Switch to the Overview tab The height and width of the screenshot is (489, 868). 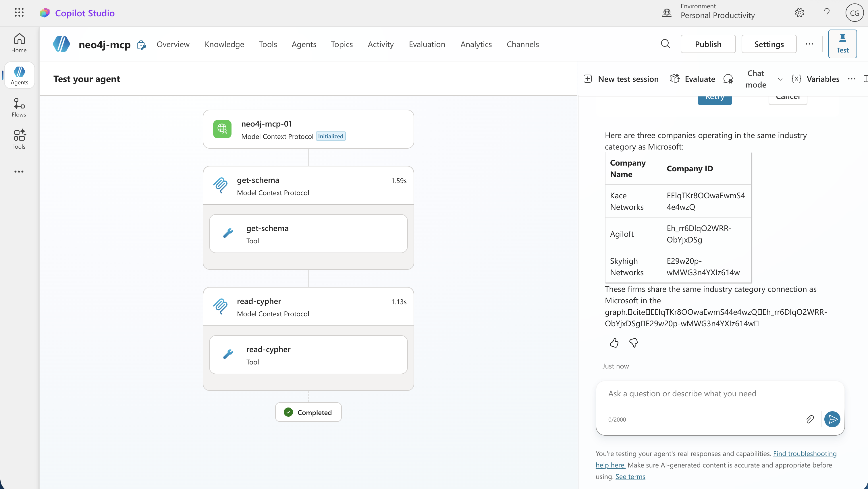[173, 44]
